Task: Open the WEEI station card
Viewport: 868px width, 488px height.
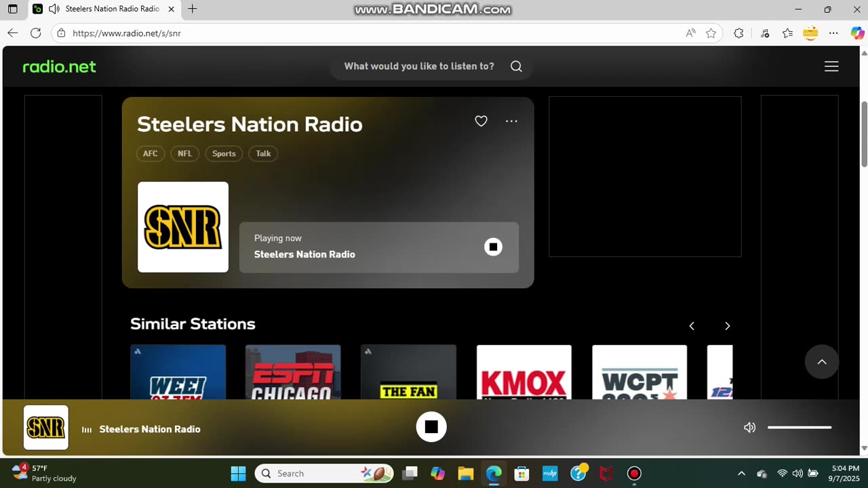Action: pos(178,372)
